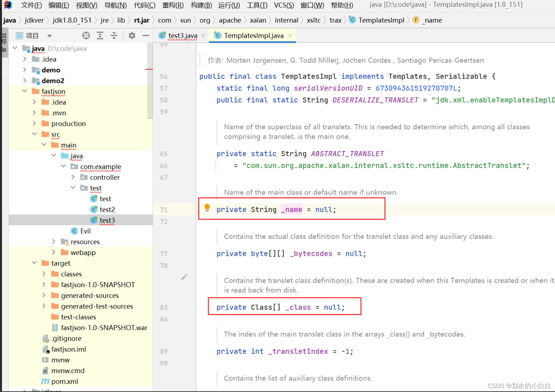Click the test3 class icon in tree
Viewport: 555px width, 392px height.
pos(94,220)
